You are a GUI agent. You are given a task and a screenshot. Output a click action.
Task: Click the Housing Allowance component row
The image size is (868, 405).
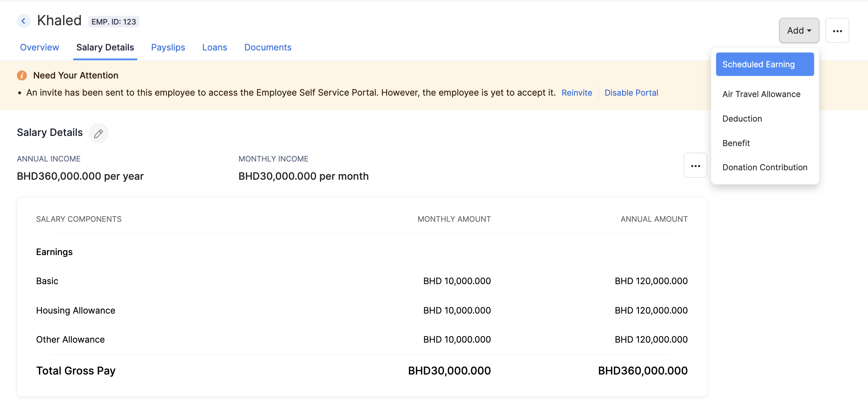pyautogui.click(x=75, y=310)
